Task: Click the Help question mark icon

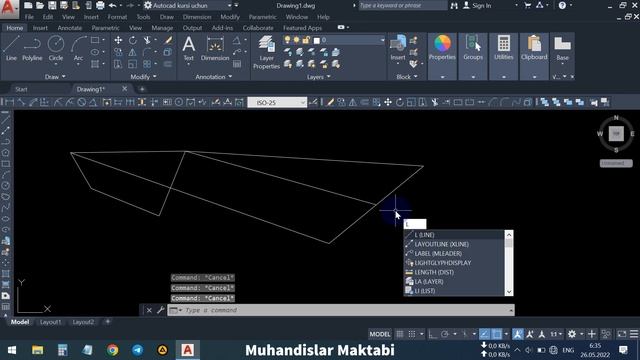Action: pos(562,5)
